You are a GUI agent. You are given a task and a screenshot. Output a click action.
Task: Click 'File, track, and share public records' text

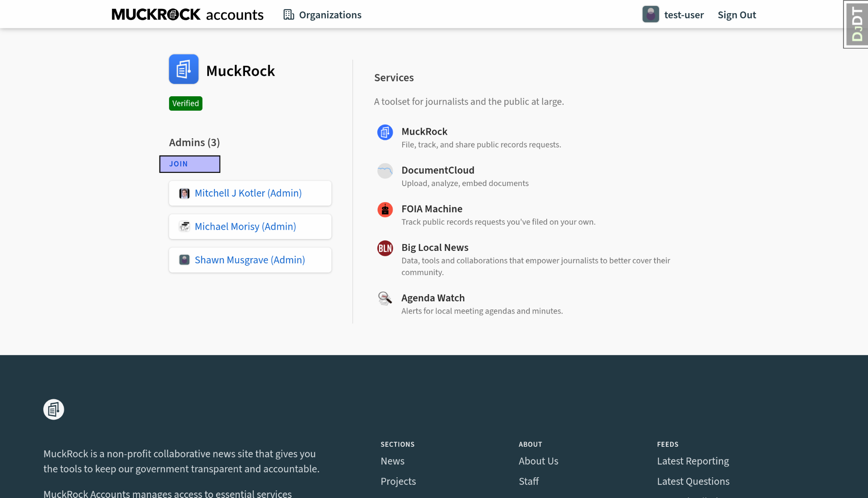(x=481, y=145)
